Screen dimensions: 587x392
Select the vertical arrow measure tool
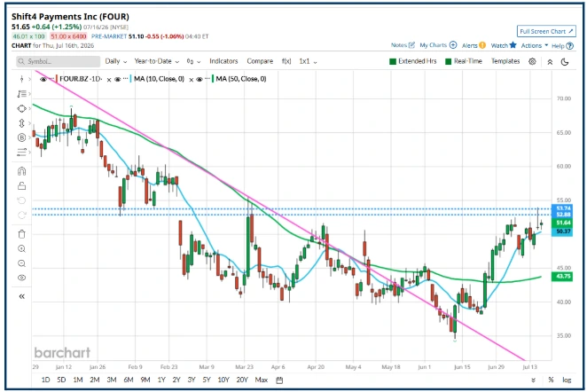(21, 123)
